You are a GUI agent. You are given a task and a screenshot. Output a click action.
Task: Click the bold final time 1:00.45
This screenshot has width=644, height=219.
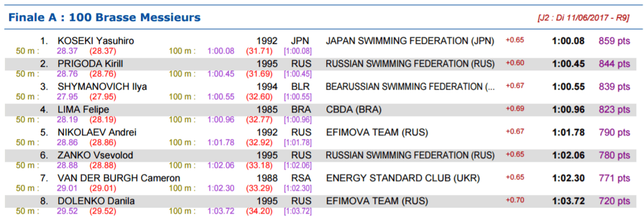(x=568, y=64)
